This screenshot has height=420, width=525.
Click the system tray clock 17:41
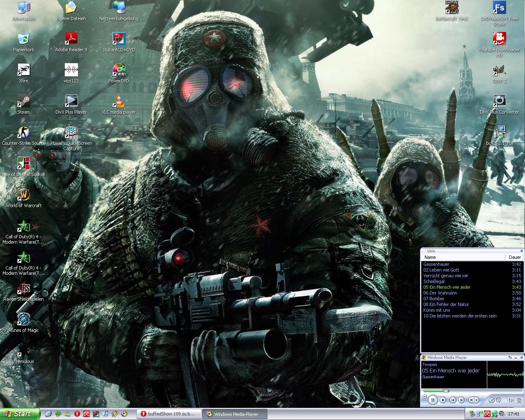point(514,414)
